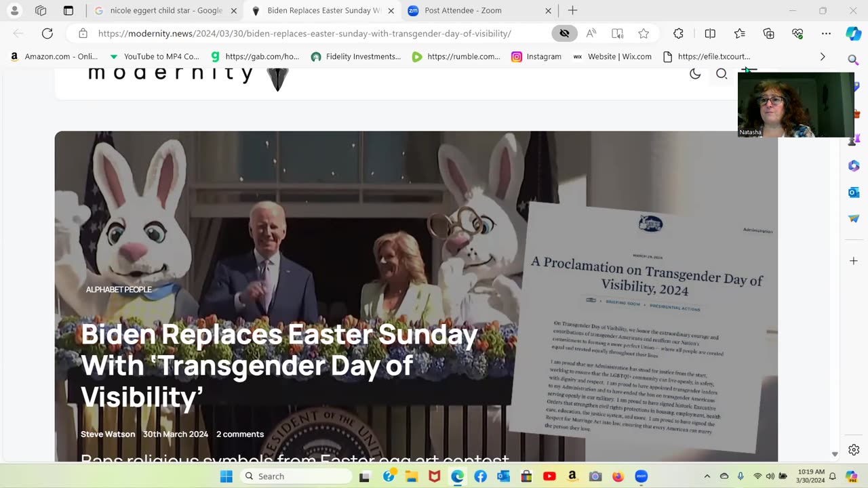Close the Post Attendee - Zoom tab

pos(549,11)
